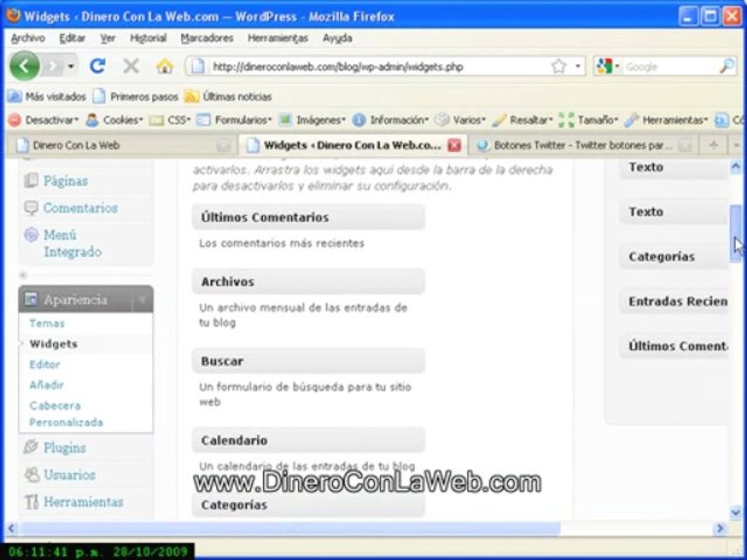The height and width of the screenshot is (560, 747).
Task: Select the Buscar available widget
Action: pos(308,361)
